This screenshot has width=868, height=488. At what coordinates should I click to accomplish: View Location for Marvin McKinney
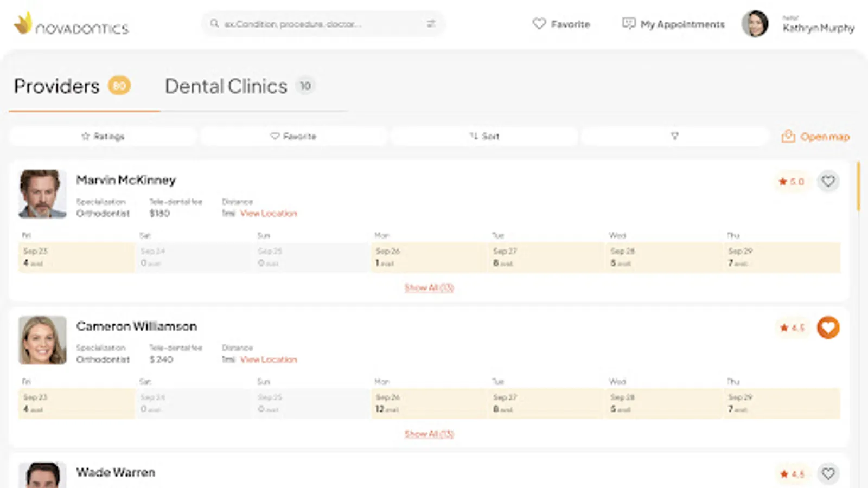269,214
